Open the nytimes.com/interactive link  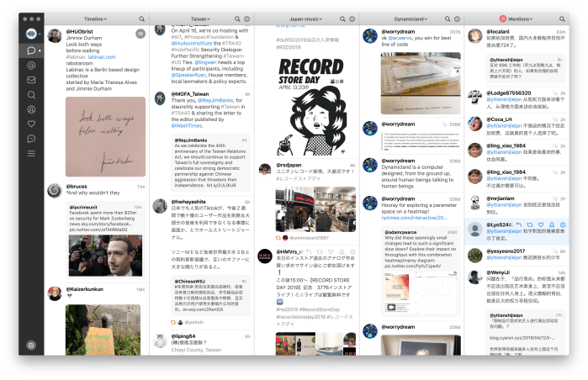(x=415, y=218)
